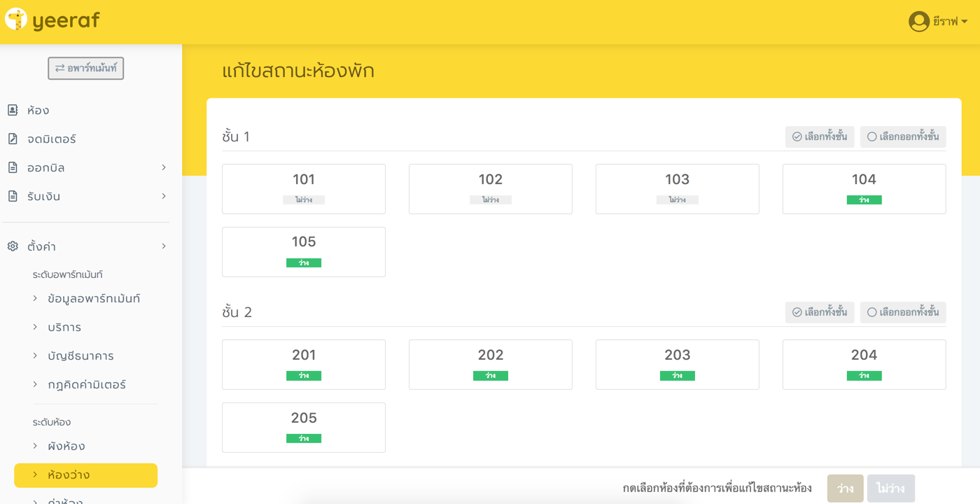Click the กดเลือกห้องที่ต้องการเพื่อแก้ไขสถานะห้อง hint text
980x504 pixels.
(x=717, y=488)
